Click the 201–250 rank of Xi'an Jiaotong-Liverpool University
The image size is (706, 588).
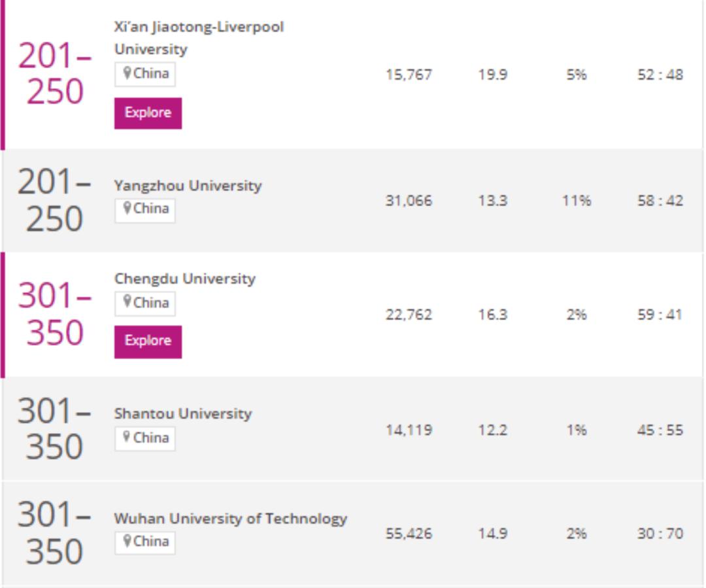[x=54, y=74]
